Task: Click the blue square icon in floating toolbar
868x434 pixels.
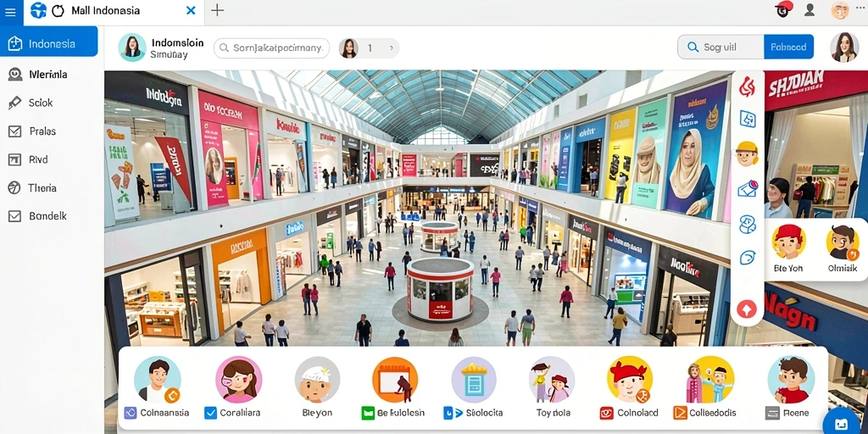Action: pos(748,119)
